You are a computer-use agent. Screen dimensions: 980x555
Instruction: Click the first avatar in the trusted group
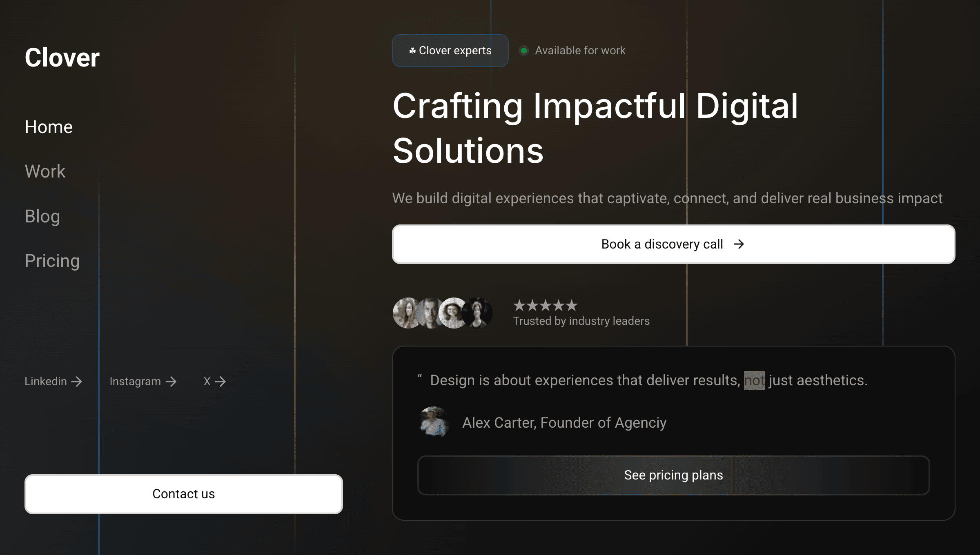pos(406,313)
